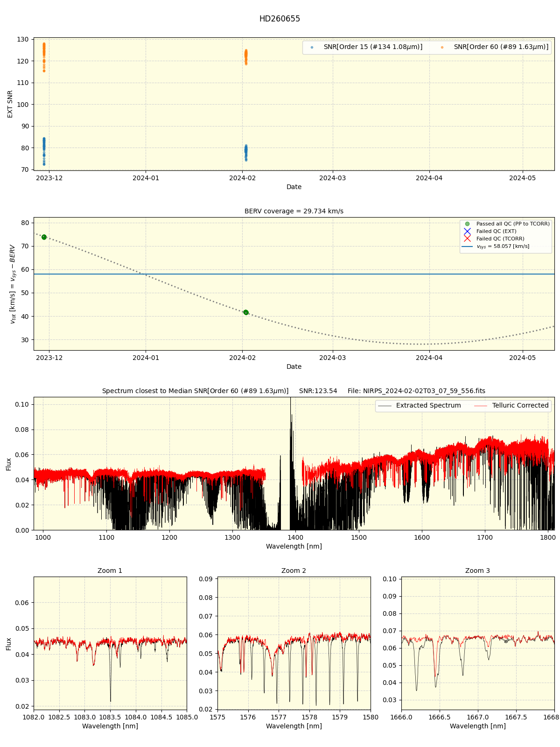The image size is (560, 747).
Task: Click the Date label under the SNR plot
Action: point(294,187)
